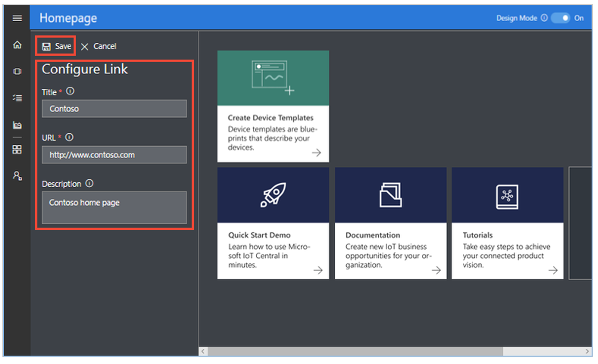This screenshot has width=598, height=364.
Task: Click the book icon on Tutorials tile
Action: pos(508,197)
